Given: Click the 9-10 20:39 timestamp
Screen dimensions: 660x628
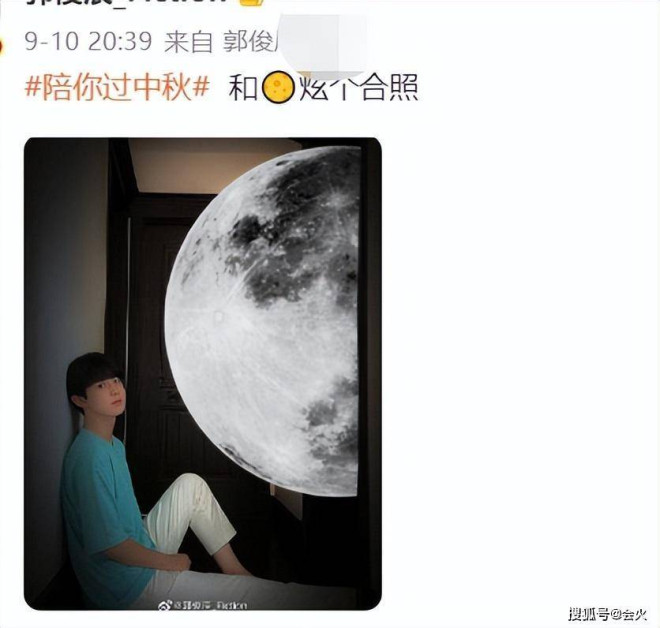Looking at the screenshot, I should tap(88, 42).
